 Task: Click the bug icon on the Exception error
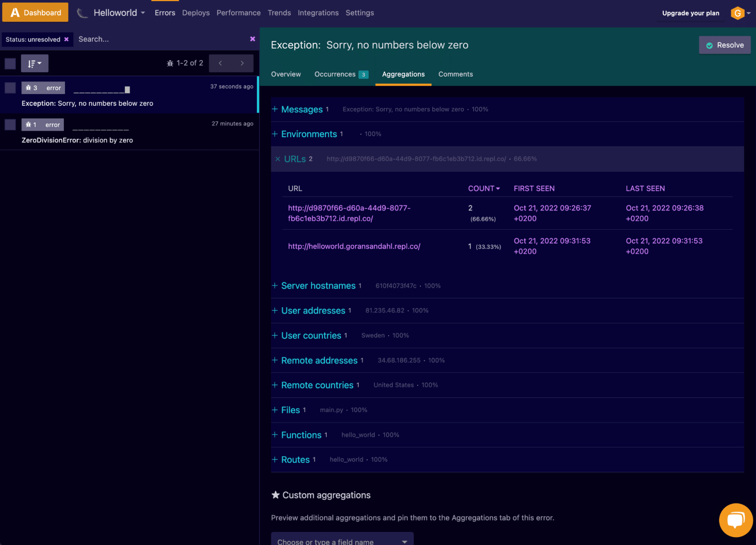point(29,87)
